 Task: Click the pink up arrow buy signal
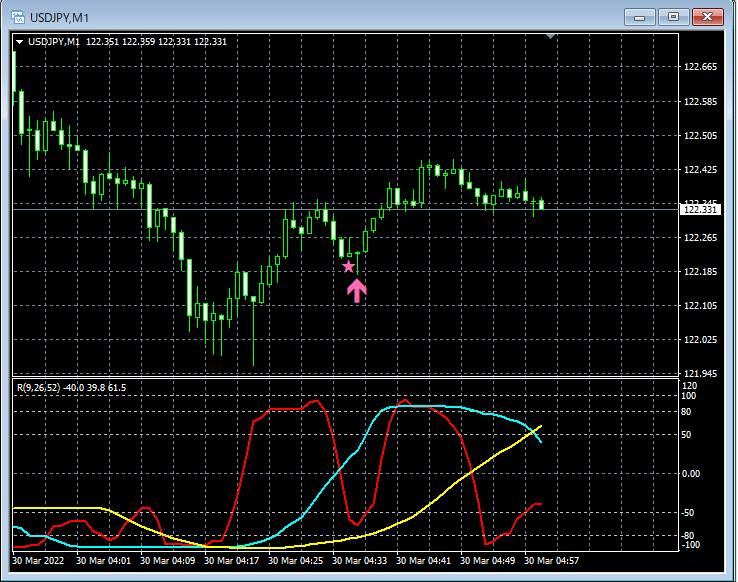[x=357, y=290]
